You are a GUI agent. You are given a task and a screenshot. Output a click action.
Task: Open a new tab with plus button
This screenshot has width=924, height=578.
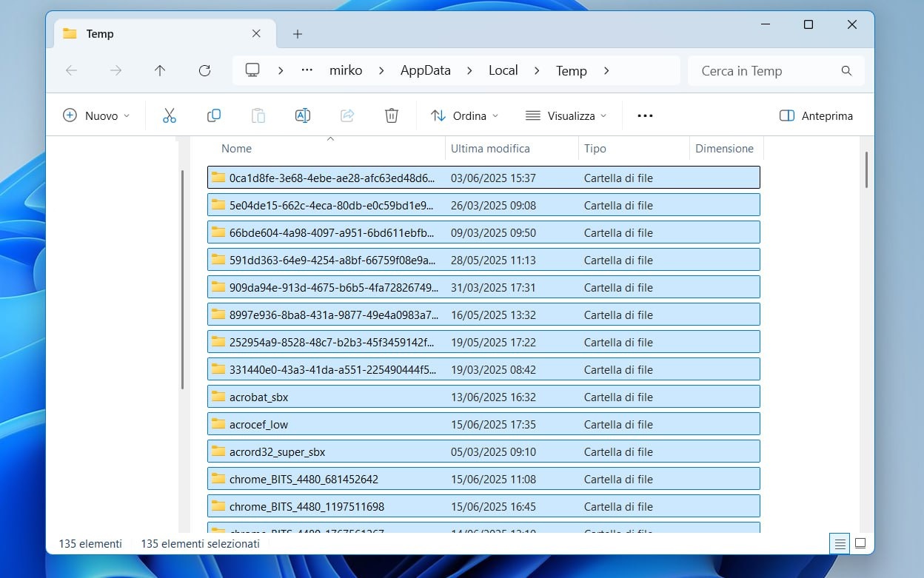[x=298, y=34]
